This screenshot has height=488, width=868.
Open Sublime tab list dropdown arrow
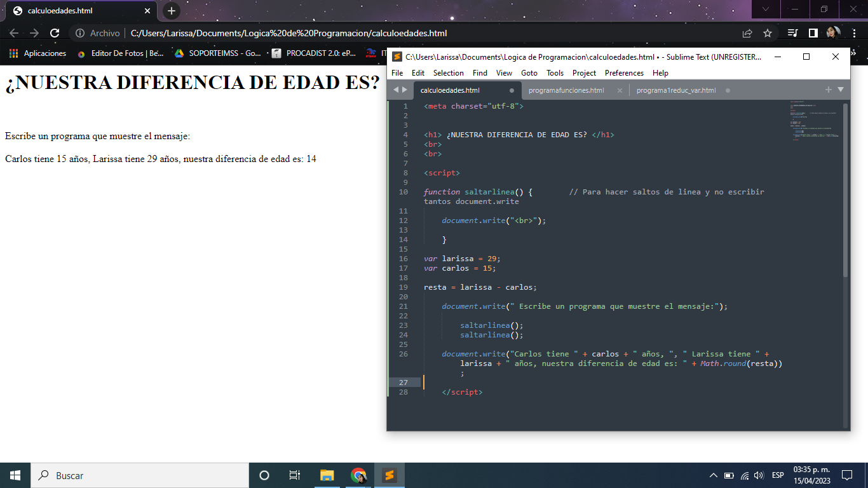point(840,90)
